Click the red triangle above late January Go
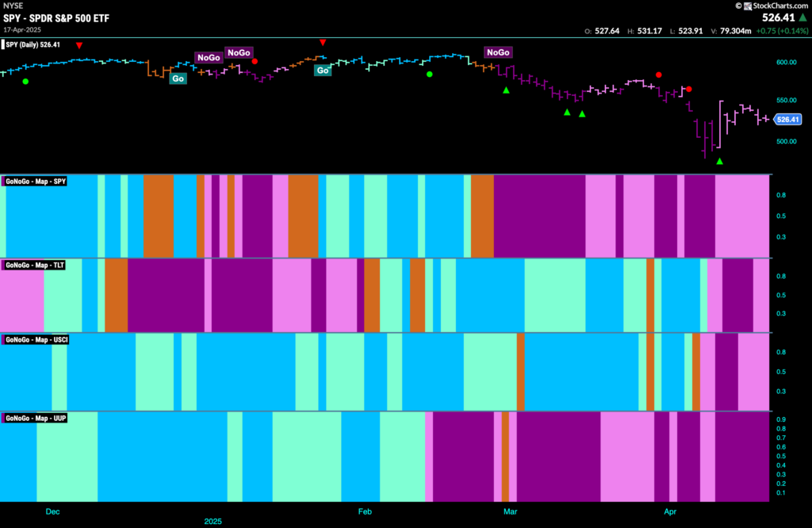Image resolution: width=812 pixels, height=528 pixels. click(x=323, y=43)
